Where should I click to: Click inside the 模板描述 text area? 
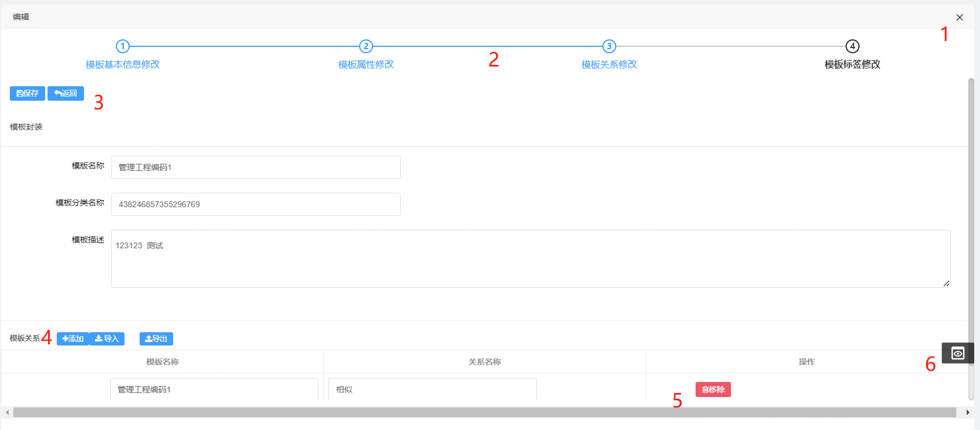point(530,259)
